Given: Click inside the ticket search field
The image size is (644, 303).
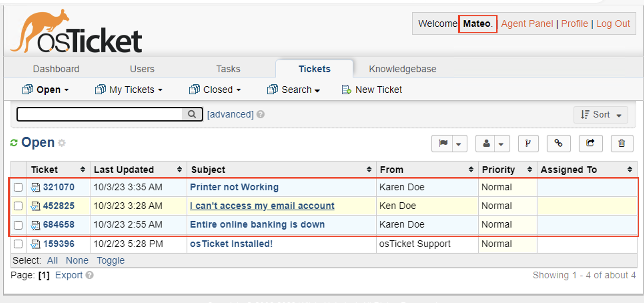Looking at the screenshot, I should [100, 114].
